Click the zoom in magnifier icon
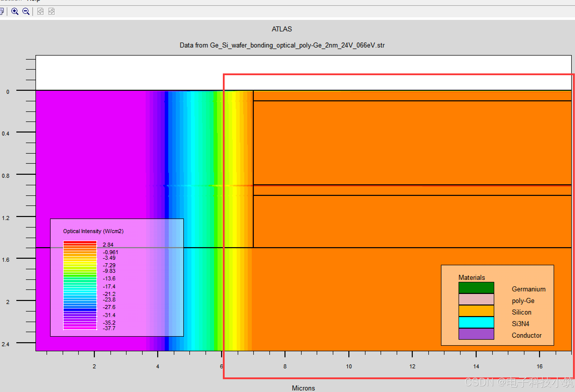Screen dimensions: 575x392 15,11
